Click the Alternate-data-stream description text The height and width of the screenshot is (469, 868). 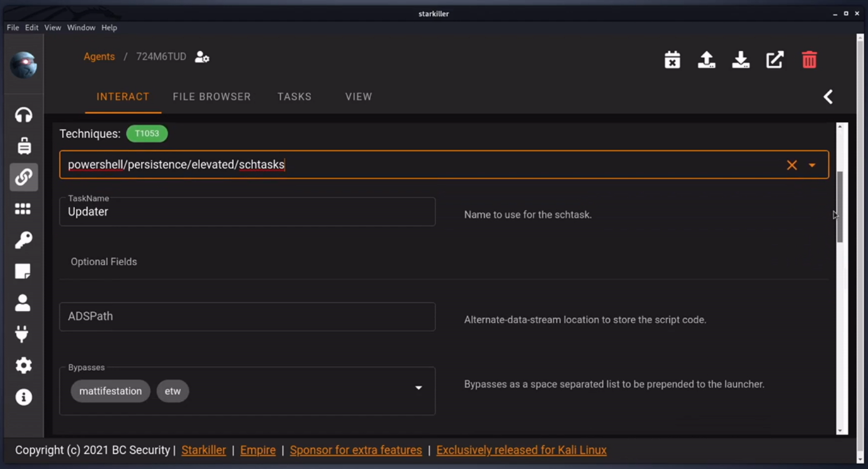(x=585, y=320)
